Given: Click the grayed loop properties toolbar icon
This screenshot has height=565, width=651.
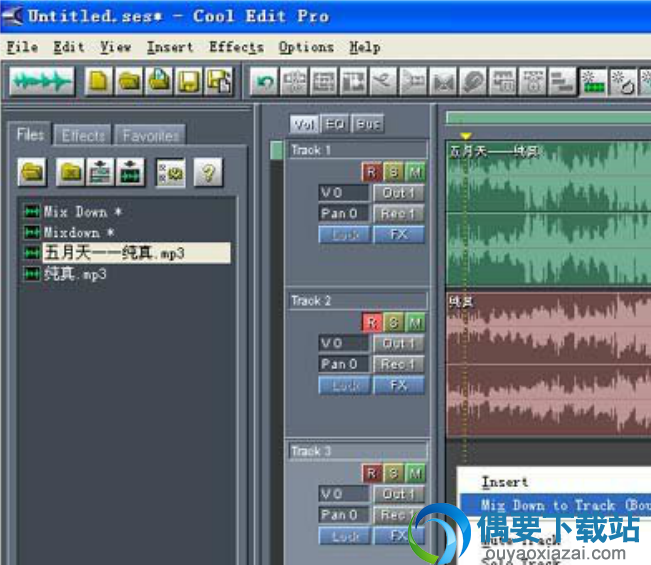Looking at the screenshot, I should pos(474,81).
